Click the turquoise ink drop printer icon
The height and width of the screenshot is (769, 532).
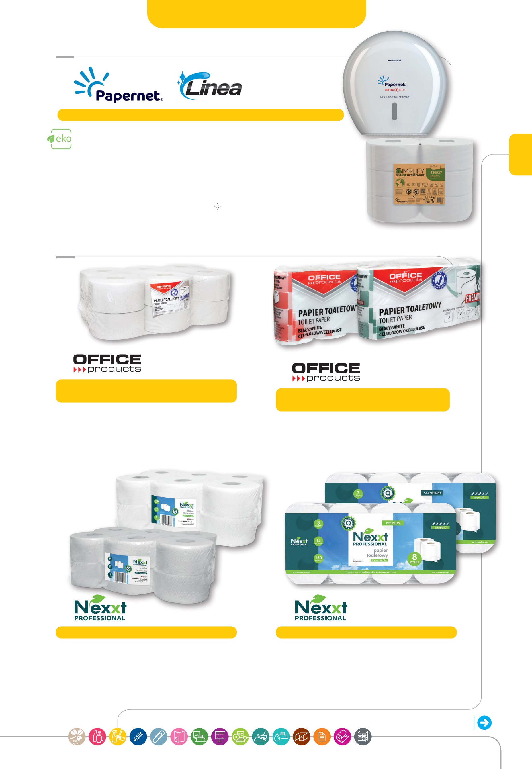(x=281, y=736)
